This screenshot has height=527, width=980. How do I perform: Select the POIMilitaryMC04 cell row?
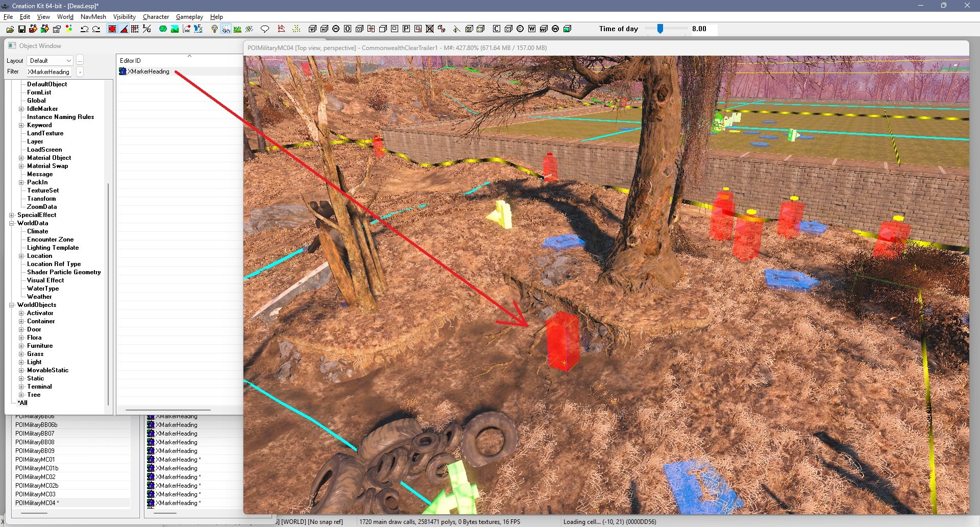pyautogui.click(x=71, y=503)
